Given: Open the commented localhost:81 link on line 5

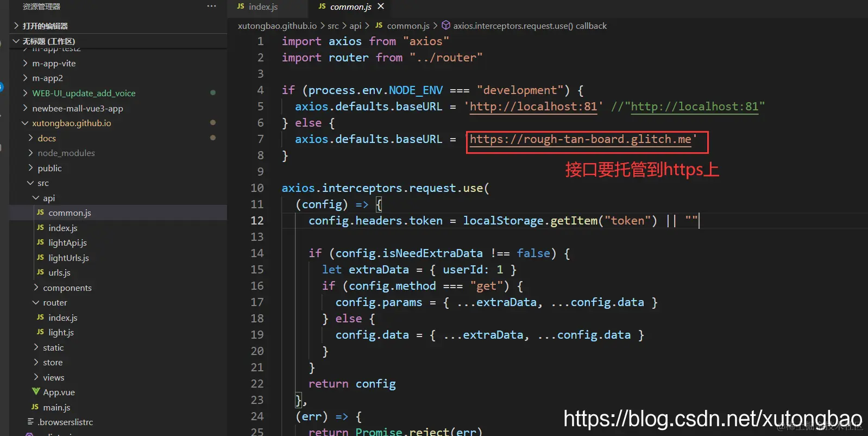Looking at the screenshot, I should pos(694,107).
